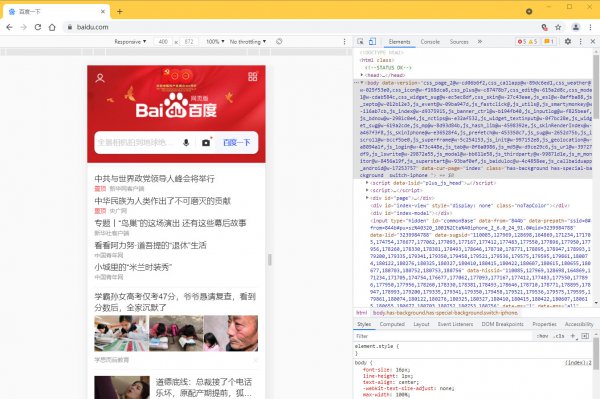This screenshot has width=600, height=399.
Task: Add a new style rule with plus
Action: (573, 336)
